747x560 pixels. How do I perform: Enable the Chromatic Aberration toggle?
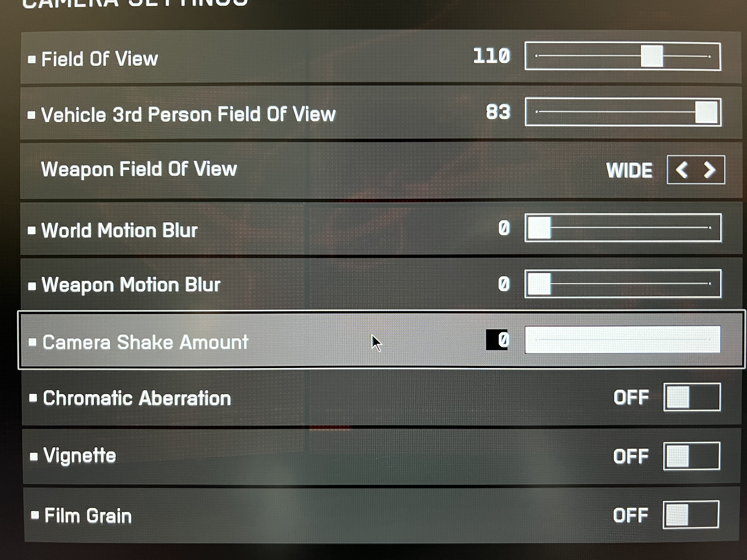[x=691, y=397]
